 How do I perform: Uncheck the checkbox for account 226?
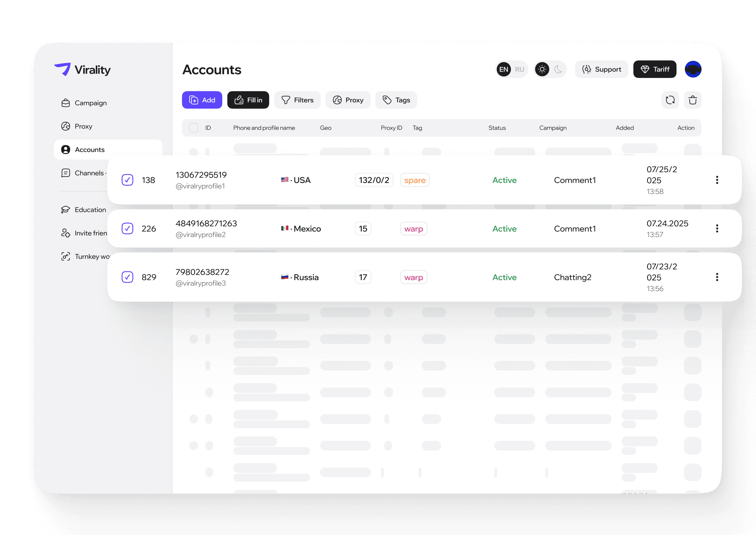pos(127,228)
